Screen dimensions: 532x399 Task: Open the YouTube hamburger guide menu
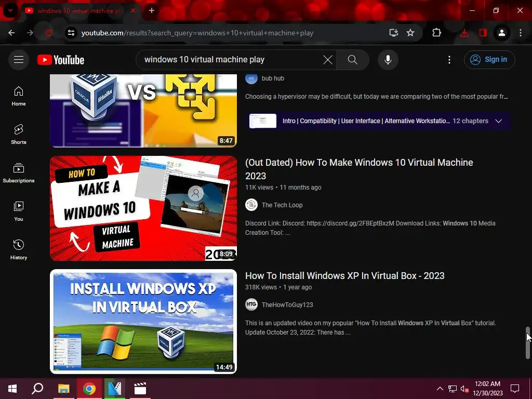pos(19,60)
